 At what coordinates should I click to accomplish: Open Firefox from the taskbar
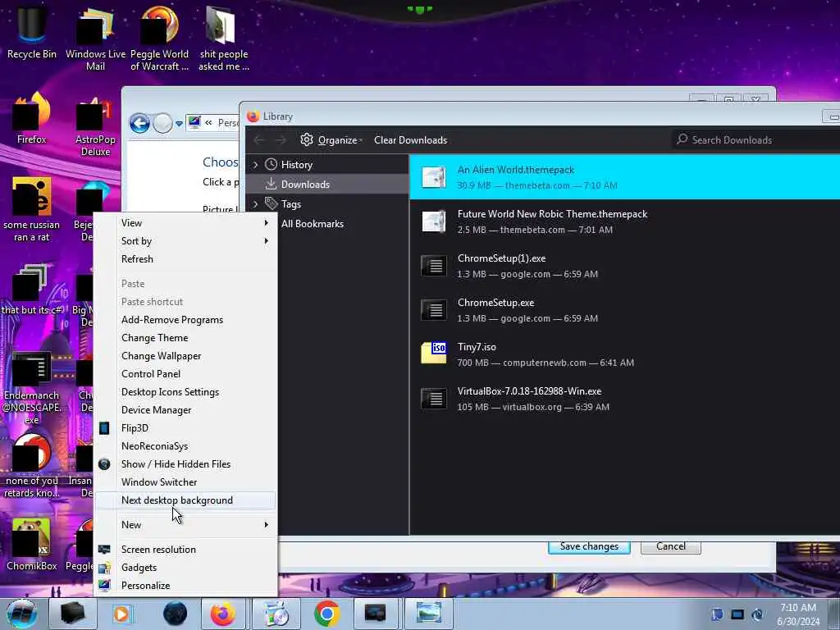point(223,614)
